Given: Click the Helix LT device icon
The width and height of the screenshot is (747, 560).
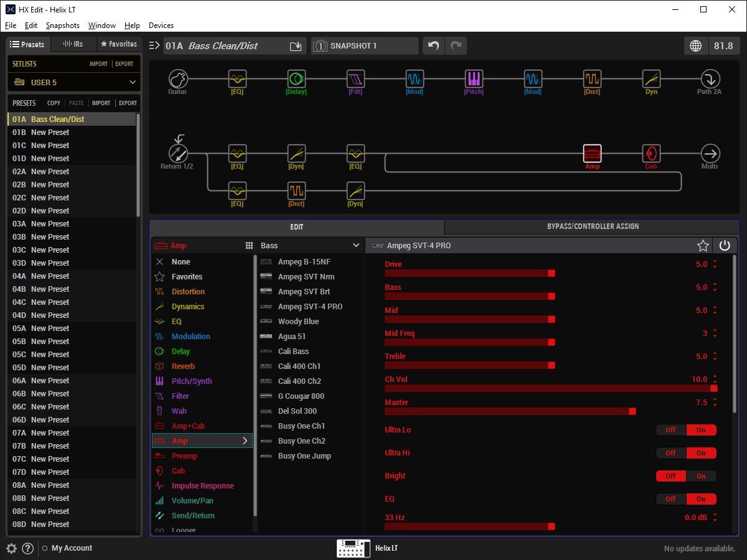Looking at the screenshot, I should click(353, 548).
